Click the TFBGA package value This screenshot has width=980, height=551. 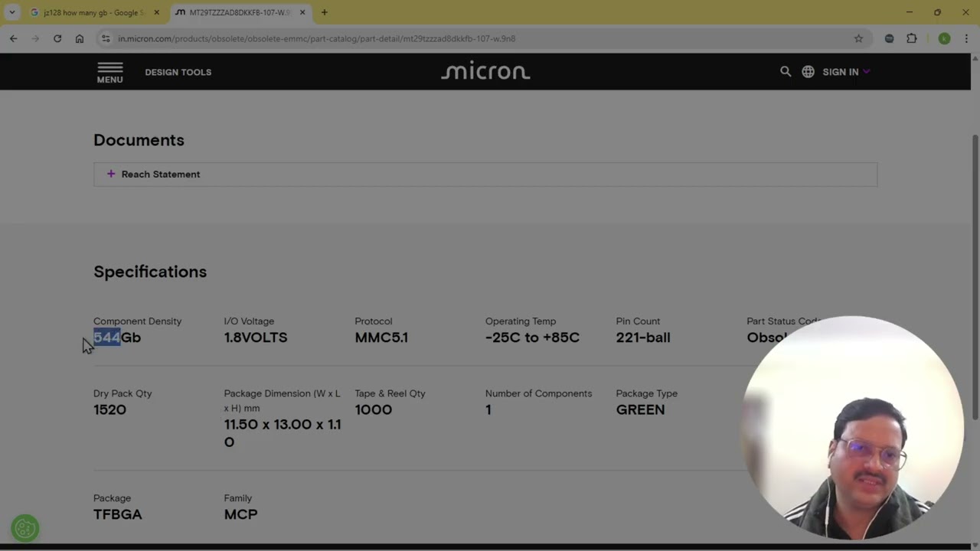(x=118, y=514)
